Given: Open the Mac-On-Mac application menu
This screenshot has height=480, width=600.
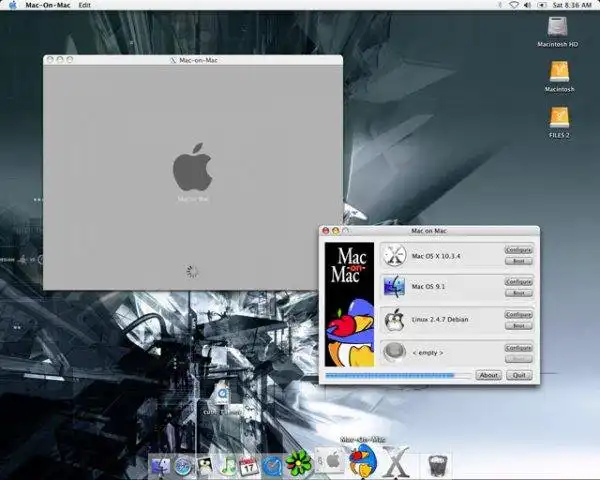Looking at the screenshot, I should click(48, 5).
